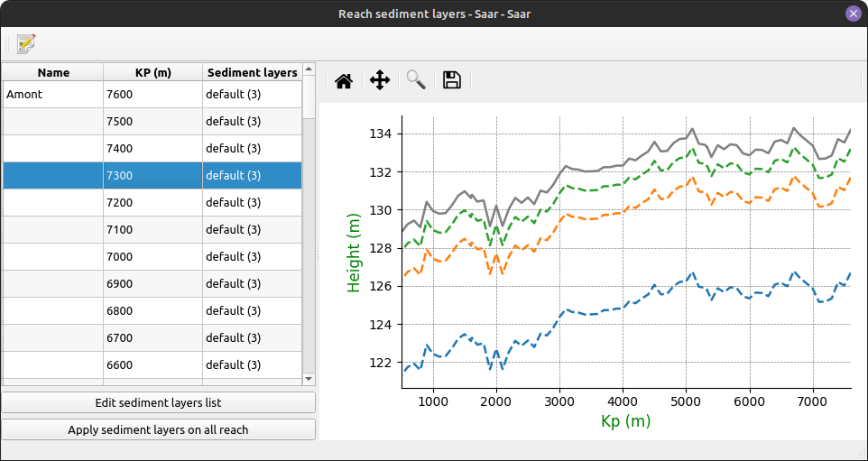Click the toolbar drag handle at top-left
868x461 pixels.
(x=7, y=43)
